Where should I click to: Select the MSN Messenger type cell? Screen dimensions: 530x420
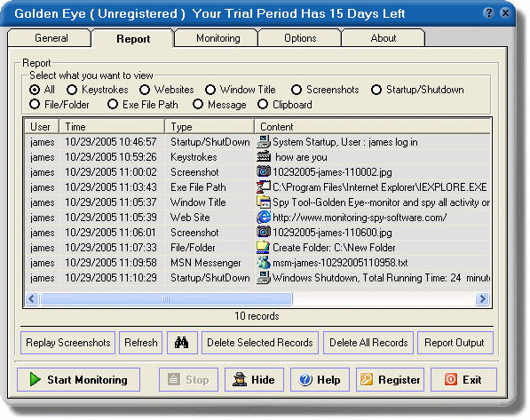click(205, 263)
